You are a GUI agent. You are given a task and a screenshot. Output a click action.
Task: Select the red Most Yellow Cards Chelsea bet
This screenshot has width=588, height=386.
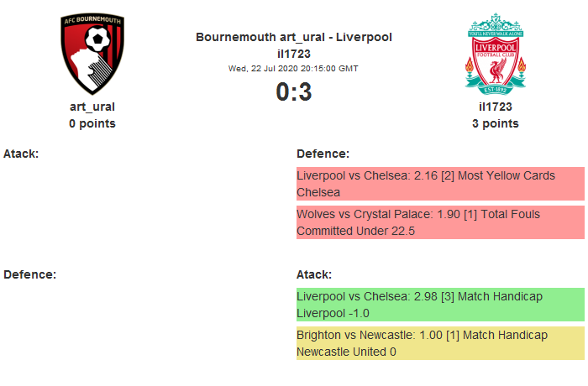[440, 184]
